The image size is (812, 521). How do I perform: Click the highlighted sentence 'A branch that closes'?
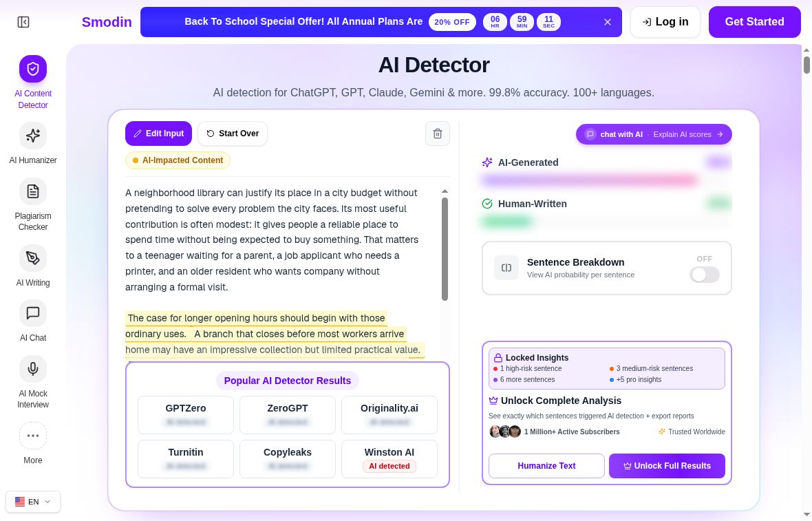(299, 334)
